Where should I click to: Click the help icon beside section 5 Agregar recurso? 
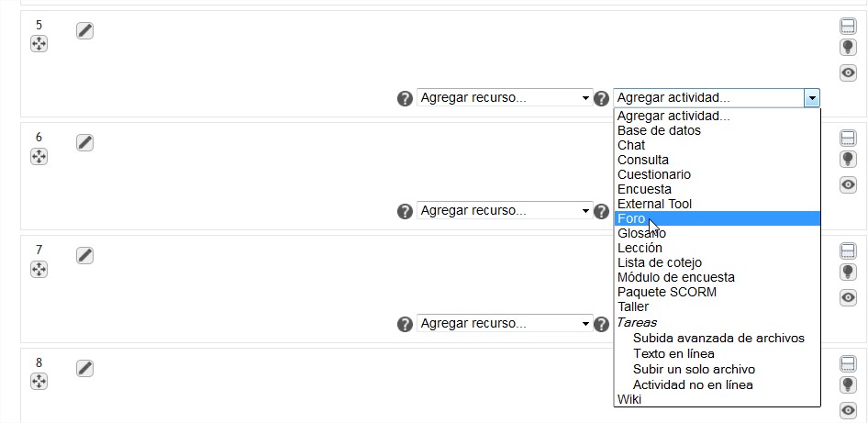[x=405, y=98]
